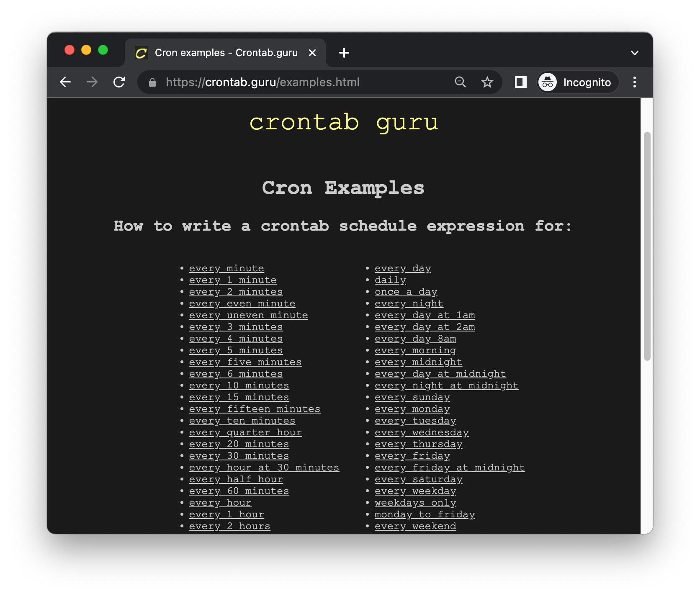Viewport: 700px width, 596px height.
Task: Go back to the previous page
Action: [65, 82]
